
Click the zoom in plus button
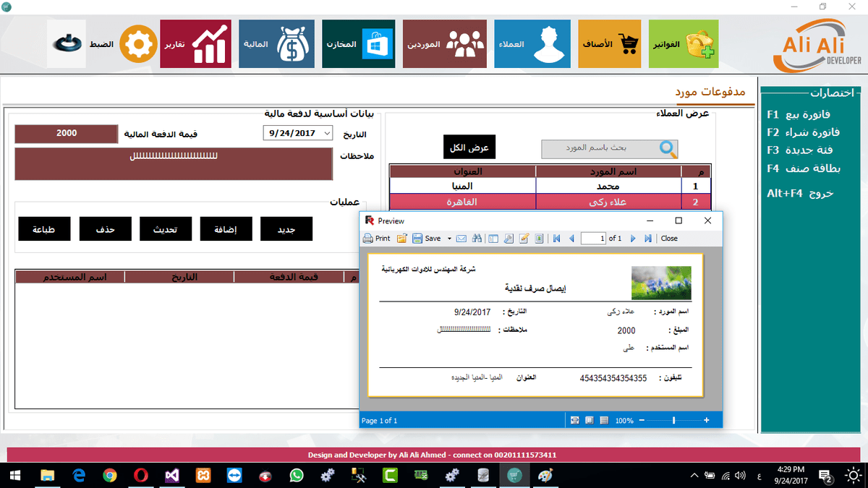pyautogui.click(x=707, y=420)
